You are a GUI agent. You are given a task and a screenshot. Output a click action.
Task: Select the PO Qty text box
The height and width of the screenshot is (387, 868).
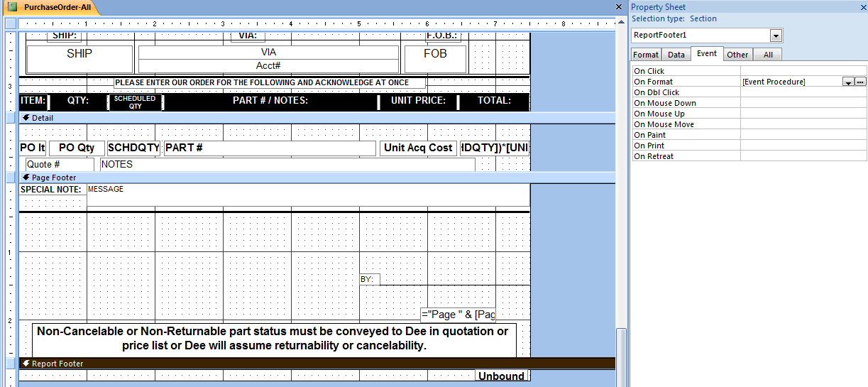[77, 148]
